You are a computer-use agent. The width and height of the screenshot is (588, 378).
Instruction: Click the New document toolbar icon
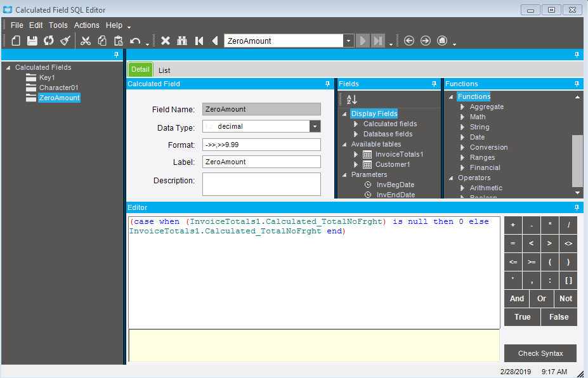pyautogui.click(x=16, y=41)
